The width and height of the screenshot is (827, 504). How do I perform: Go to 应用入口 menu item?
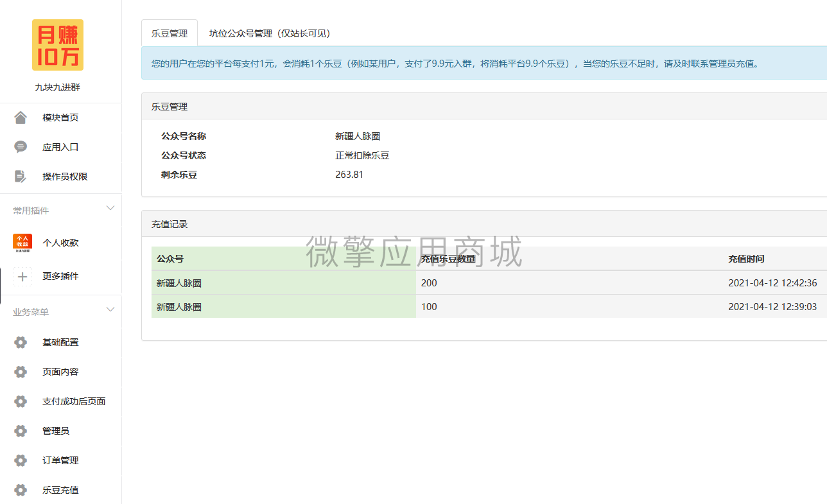coord(60,147)
